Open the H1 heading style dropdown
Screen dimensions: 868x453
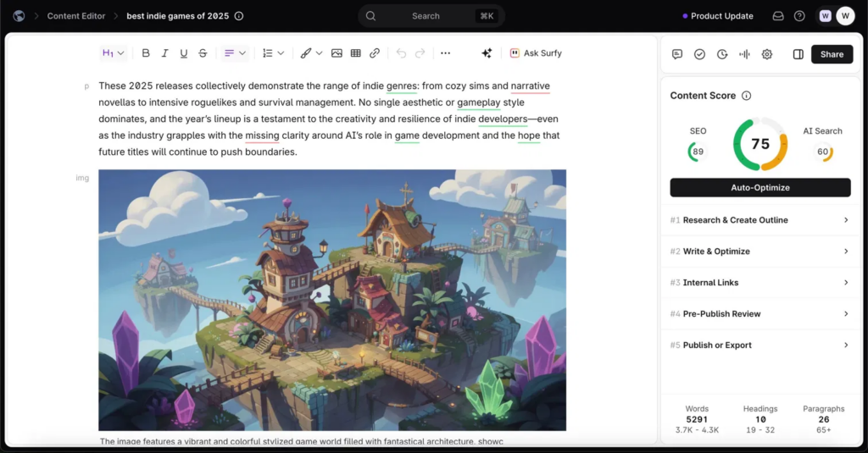pos(113,53)
